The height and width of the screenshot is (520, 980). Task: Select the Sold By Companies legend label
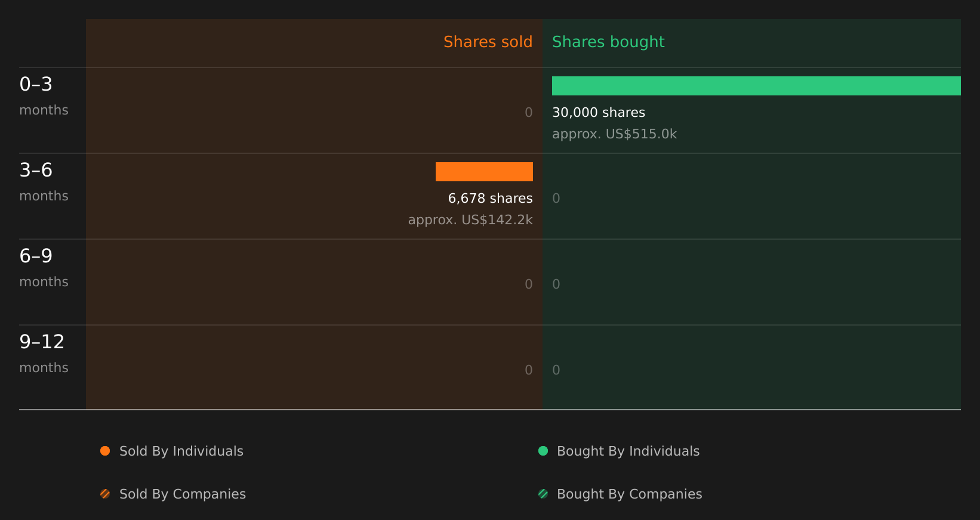183,494
